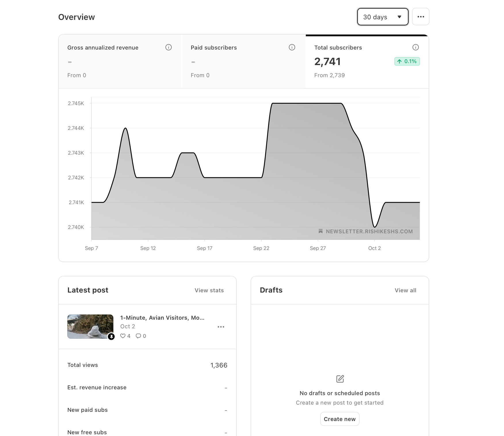Viewport: 504px width, 436px height.
Task: Click the From 2,739 text
Action: tap(329, 75)
